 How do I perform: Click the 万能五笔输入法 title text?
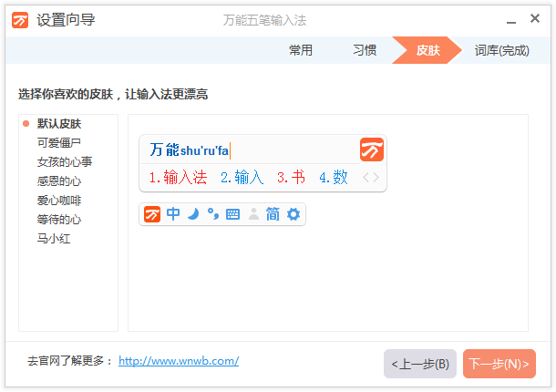(264, 20)
